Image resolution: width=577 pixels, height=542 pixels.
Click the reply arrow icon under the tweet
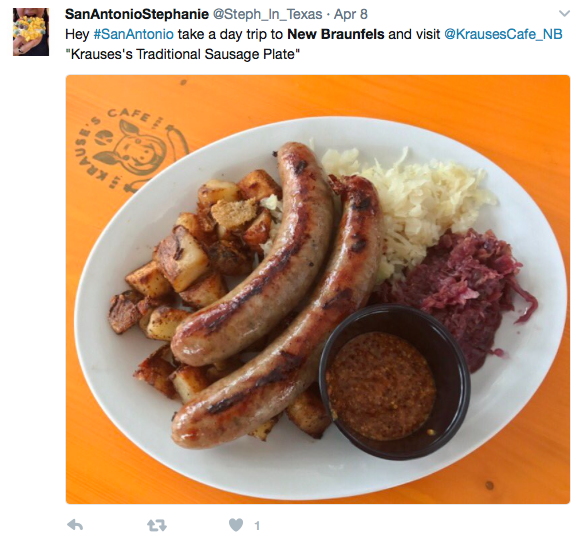click(75, 525)
